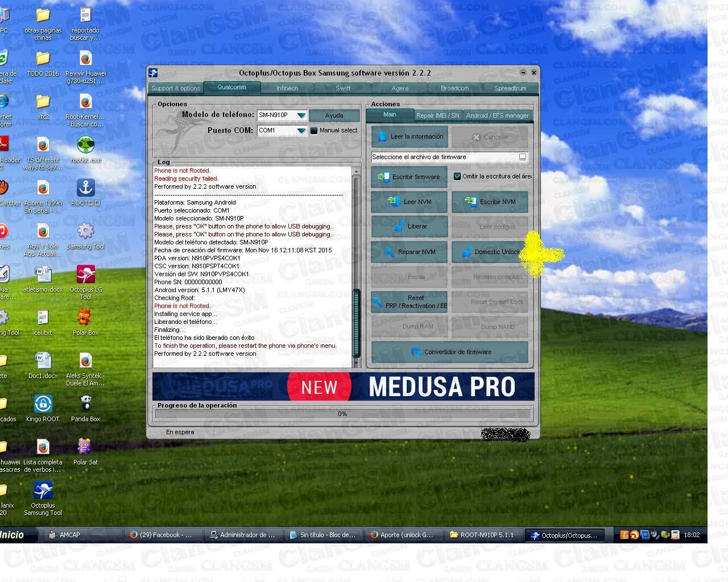The width and height of the screenshot is (728, 582).
Task: Click the operation progress bar
Action: point(343,414)
